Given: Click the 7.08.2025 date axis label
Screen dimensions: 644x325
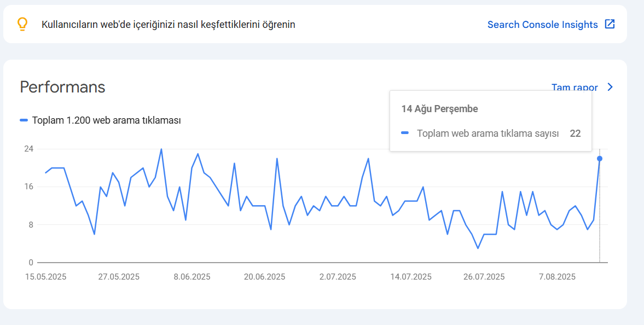Looking at the screenshot, I should pos(557,276).
